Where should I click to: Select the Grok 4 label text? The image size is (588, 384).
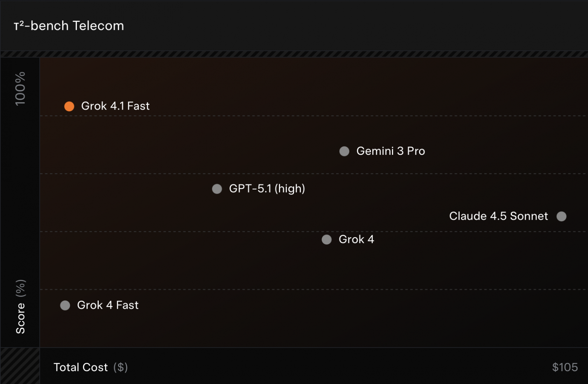[356, 239]
